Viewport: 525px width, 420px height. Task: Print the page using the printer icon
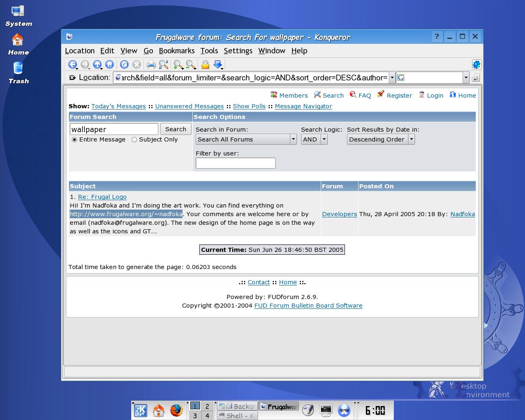[x=151, y=64]
